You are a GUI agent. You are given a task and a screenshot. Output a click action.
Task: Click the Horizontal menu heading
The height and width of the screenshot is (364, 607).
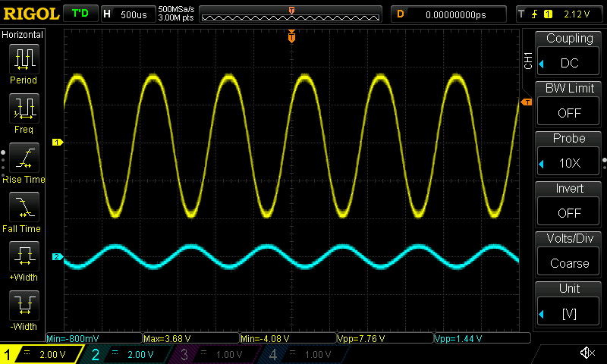pyautogui.click(x=23, y=35)
